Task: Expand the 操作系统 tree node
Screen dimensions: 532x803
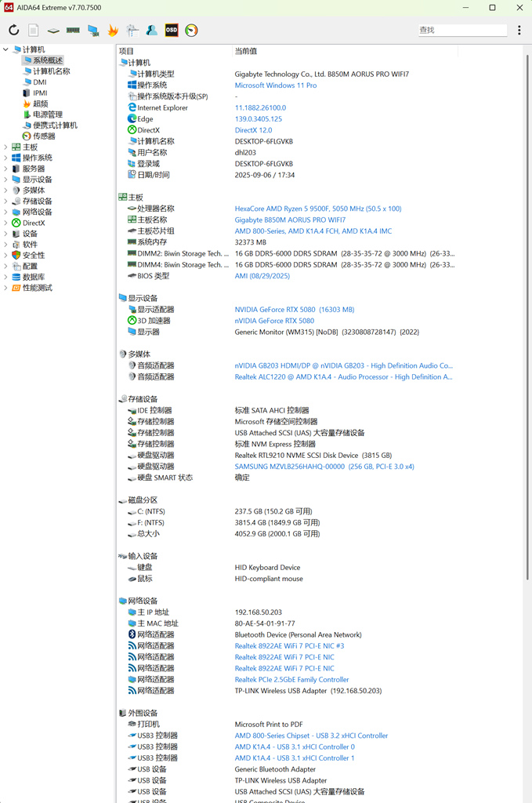Action: click(x=5, y=158)
